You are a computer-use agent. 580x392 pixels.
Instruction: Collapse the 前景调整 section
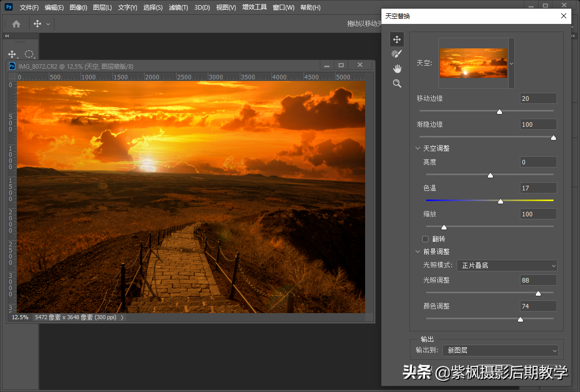(x=418, y=251)
